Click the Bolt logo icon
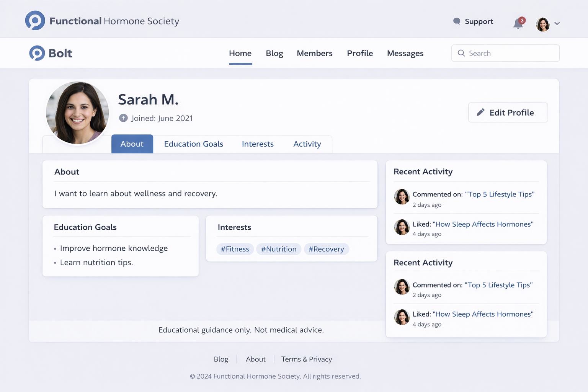Image resolution: width=588 pixels, height=392 pixels. (37, 53)
